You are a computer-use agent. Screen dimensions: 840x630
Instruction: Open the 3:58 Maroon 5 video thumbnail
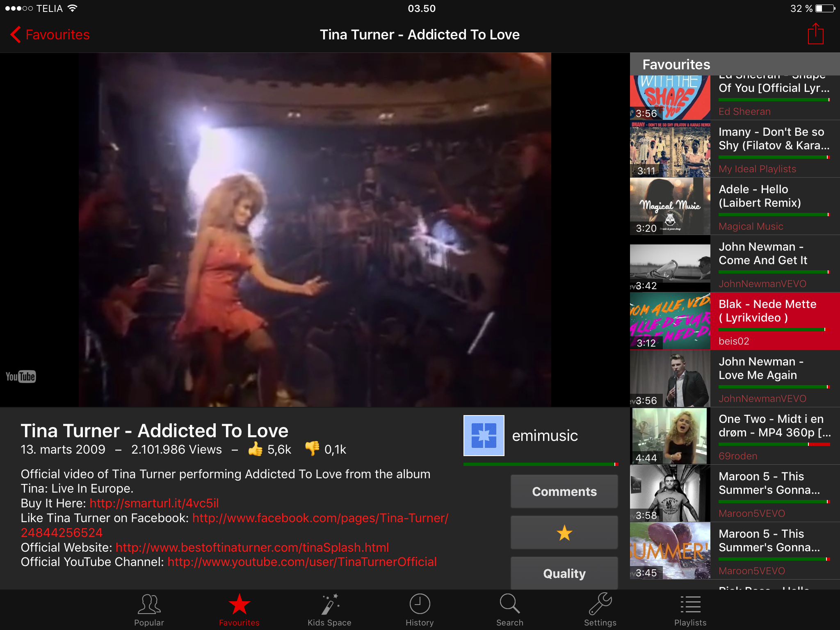pyautogui.click(x=670, y=493)
